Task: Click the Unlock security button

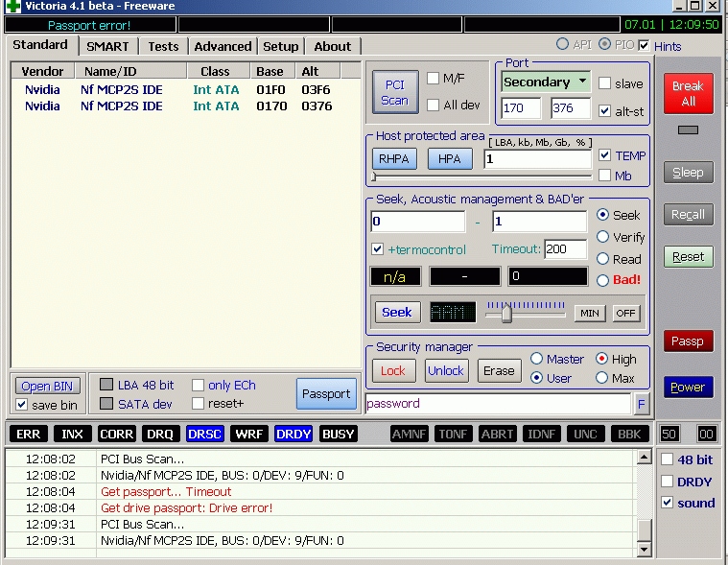Action: pos(446,371)
